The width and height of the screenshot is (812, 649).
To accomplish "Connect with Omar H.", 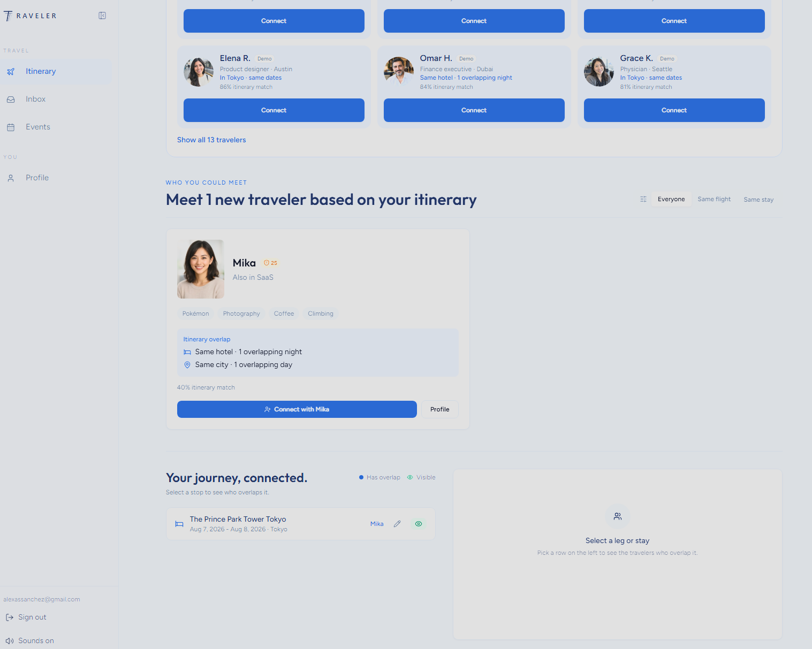I will [x=474, y=110].
